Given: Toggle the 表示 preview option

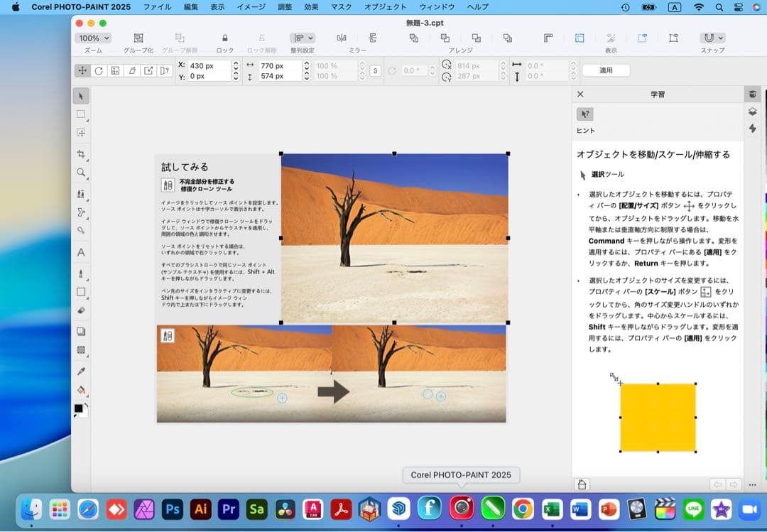Looking at the screenshot, I should (x=609, y=38).
